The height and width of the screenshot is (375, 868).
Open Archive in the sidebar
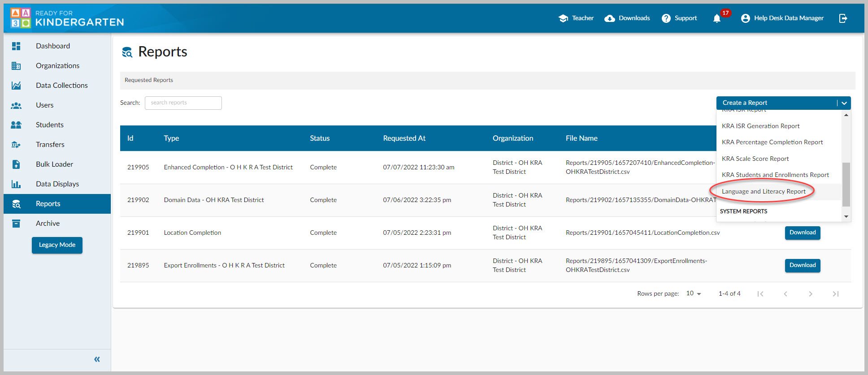57,223
